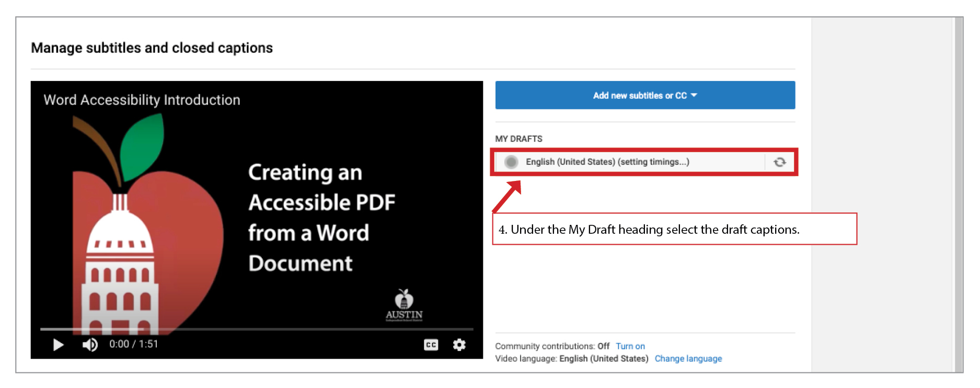Play the video

pyautogui.click(x=58, y=345)
